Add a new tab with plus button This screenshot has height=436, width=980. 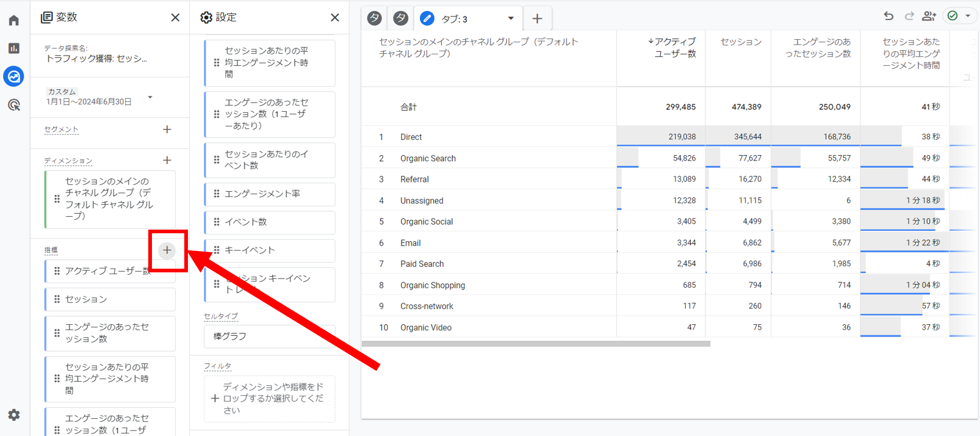537,19
